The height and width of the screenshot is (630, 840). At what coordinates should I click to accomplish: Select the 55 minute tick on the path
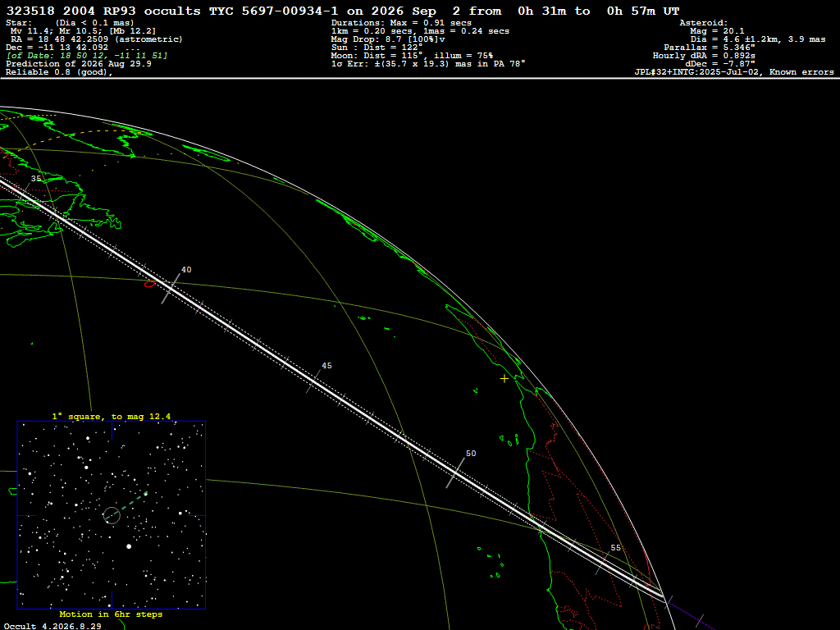click(x=602, y=563)
